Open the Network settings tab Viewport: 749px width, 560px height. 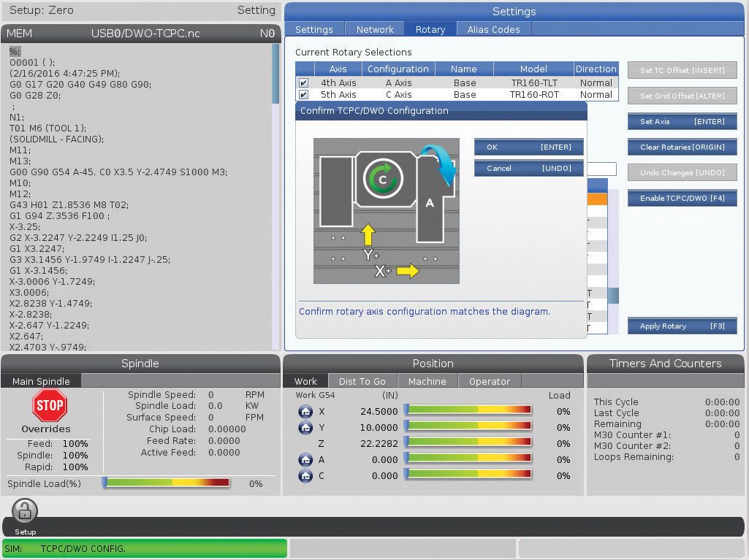[x=375, y=30]
